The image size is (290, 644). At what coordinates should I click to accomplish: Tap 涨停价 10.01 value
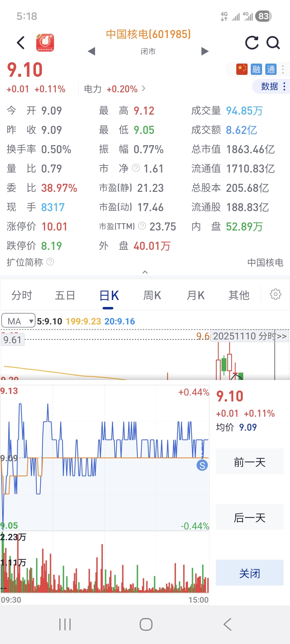coord(54,227)
